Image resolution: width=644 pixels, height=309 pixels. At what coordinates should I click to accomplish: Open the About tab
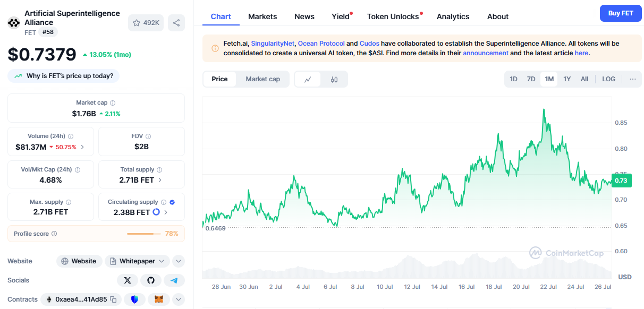498,16
